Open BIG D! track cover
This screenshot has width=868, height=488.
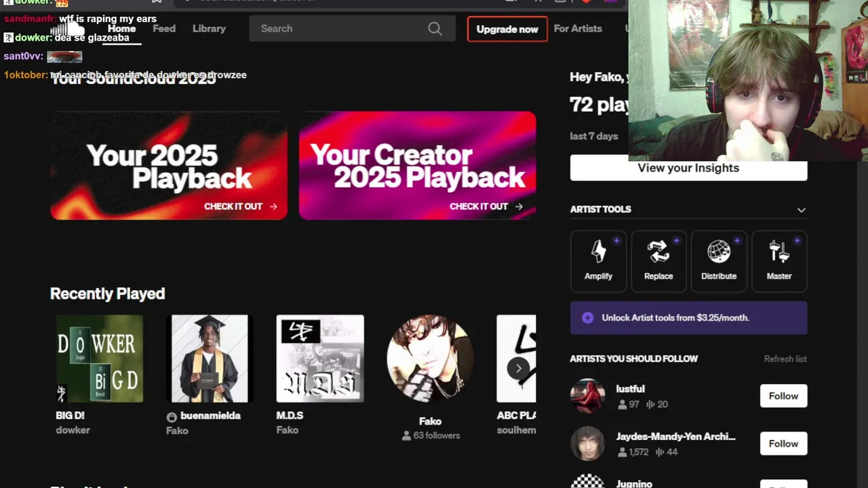(100, 359)
